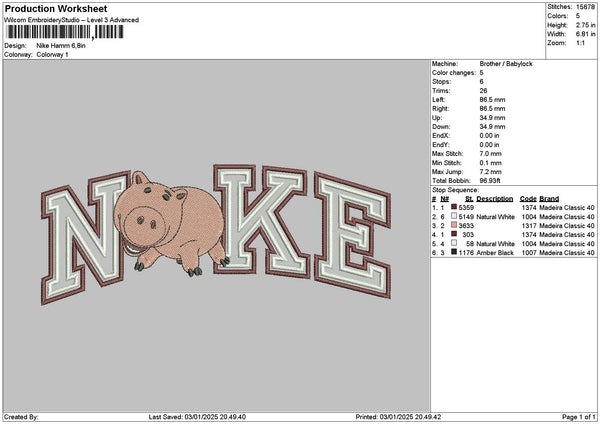Click the Colors value 5 in the top-right summary
600x424 pixels.
578,16
